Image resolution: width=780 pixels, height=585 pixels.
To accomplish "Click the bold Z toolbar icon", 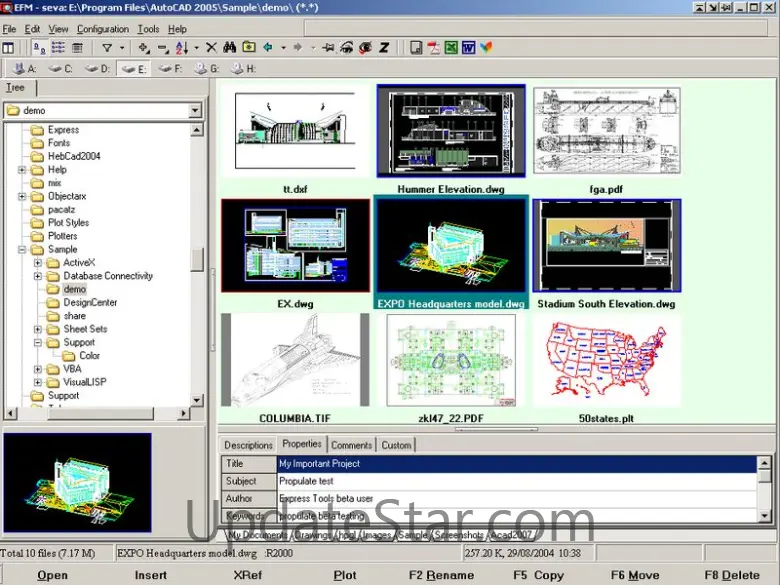I will pos(384,48).
